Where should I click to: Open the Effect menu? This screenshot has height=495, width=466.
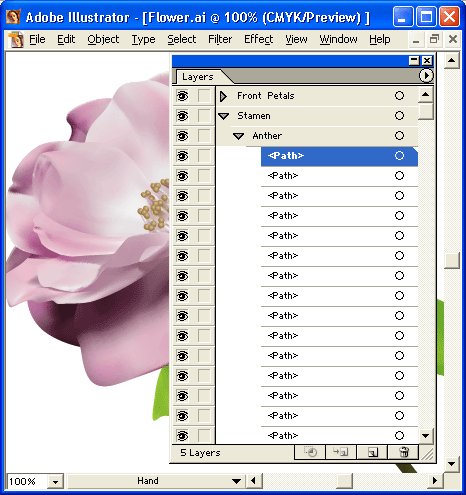pyautogui.click(x=258, y=39)
